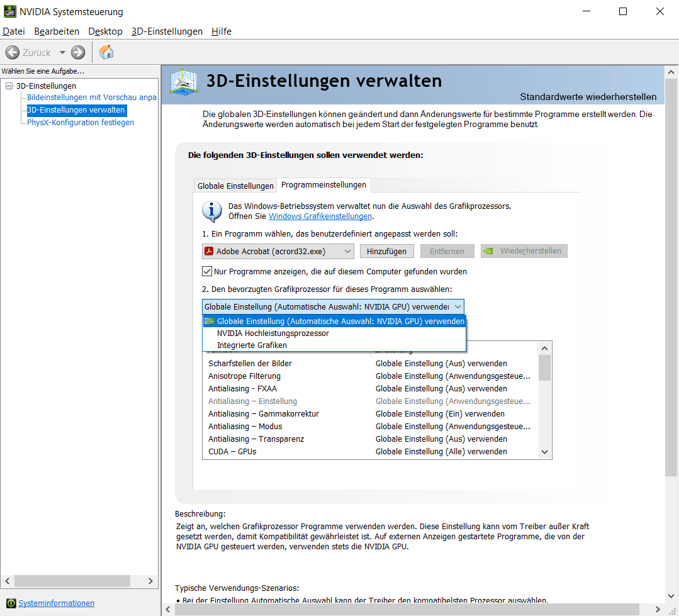Image resolution: width=679 pixels, height=616 pixels.
Task: Click the Entfernen button
Action: 447,252
